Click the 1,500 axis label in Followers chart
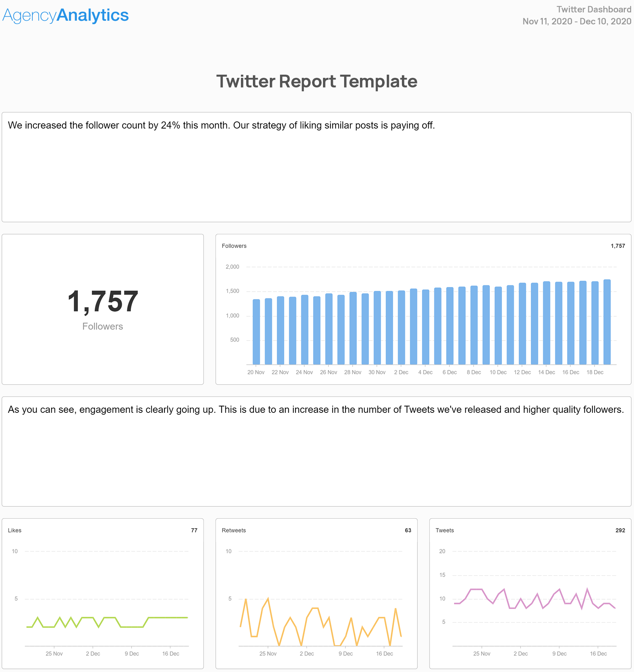This screenshot has width=634, height=672. point(232,291)
